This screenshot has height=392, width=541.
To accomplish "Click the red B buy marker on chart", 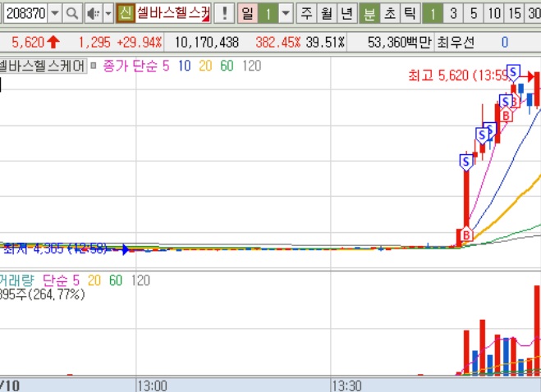I will tap(466, 236).
